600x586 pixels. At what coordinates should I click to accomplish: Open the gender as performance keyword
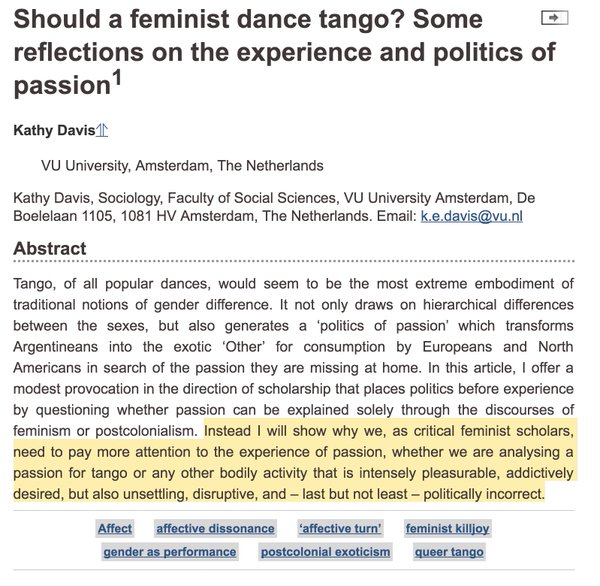(x=170, y=552)
